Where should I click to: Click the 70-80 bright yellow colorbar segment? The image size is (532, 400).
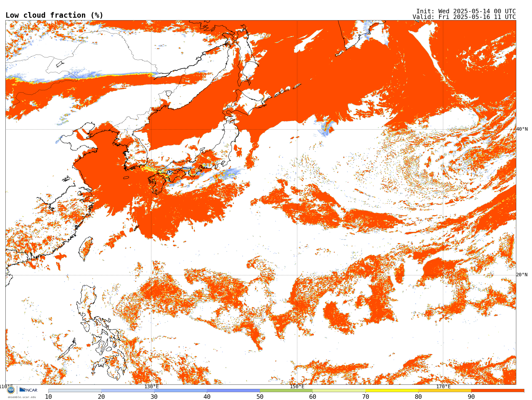pos(392,391)
